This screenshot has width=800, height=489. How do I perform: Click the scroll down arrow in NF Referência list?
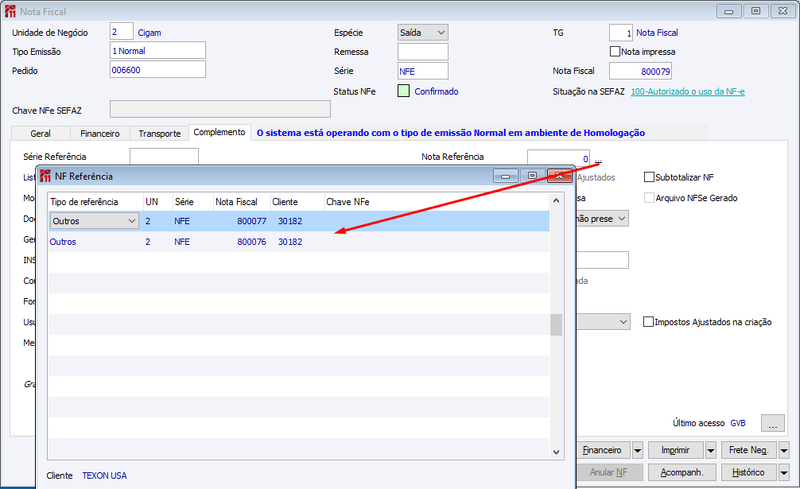point(556,452)
